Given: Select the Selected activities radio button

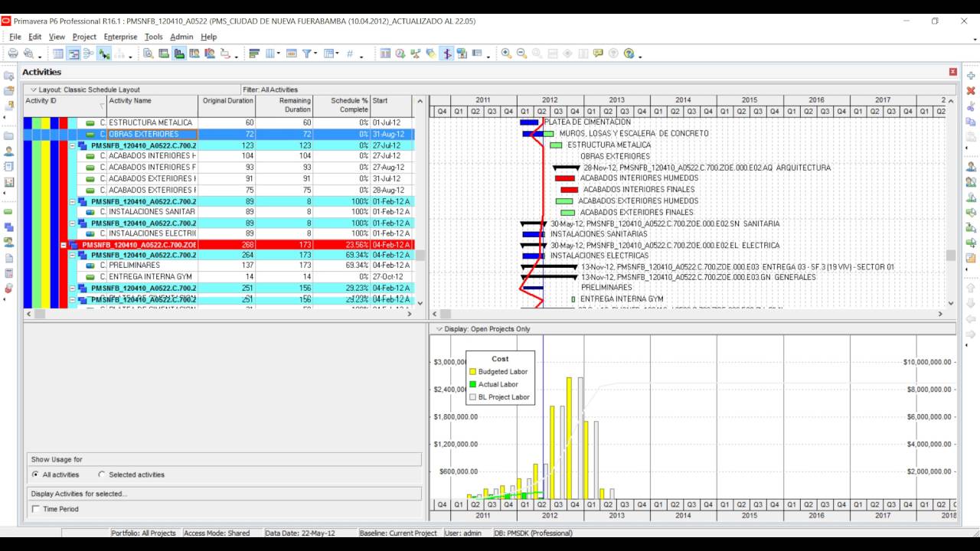Looking at the screenshot, I should pyautogui.click(x=102, y=474).
